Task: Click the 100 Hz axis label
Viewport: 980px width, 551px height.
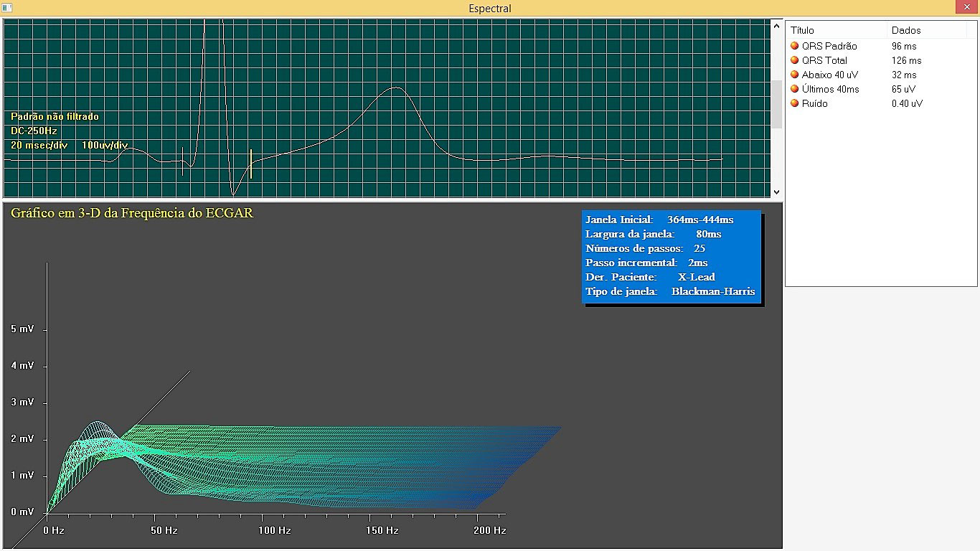Action: click(275, 530)
